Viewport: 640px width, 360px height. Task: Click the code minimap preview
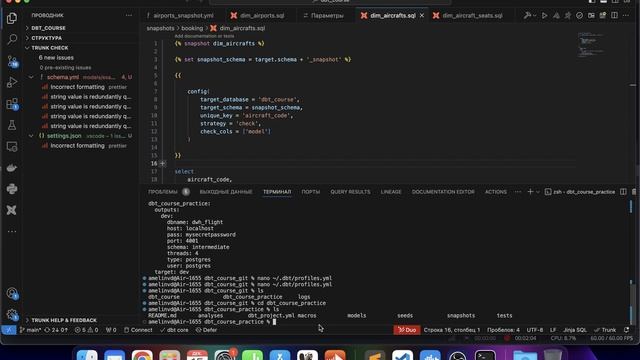tap(590, 46)
